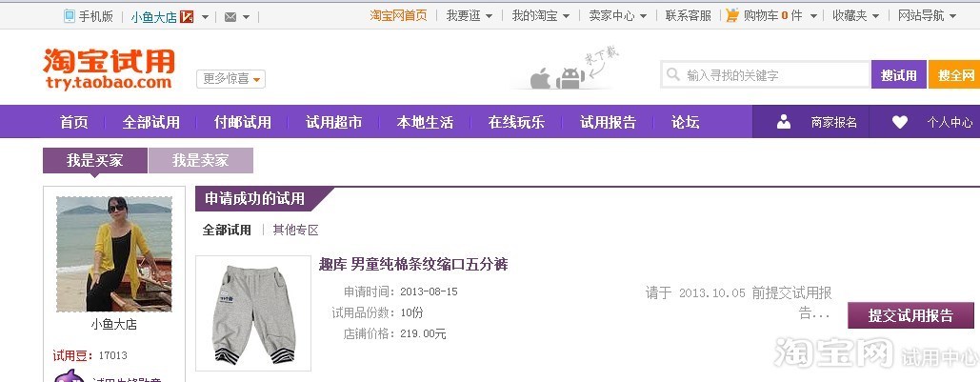Screen dimensions: 980x382
Task: Click the username 小鱼大店 under the photo
Action: pyautogui.click(x=113, y=325)
